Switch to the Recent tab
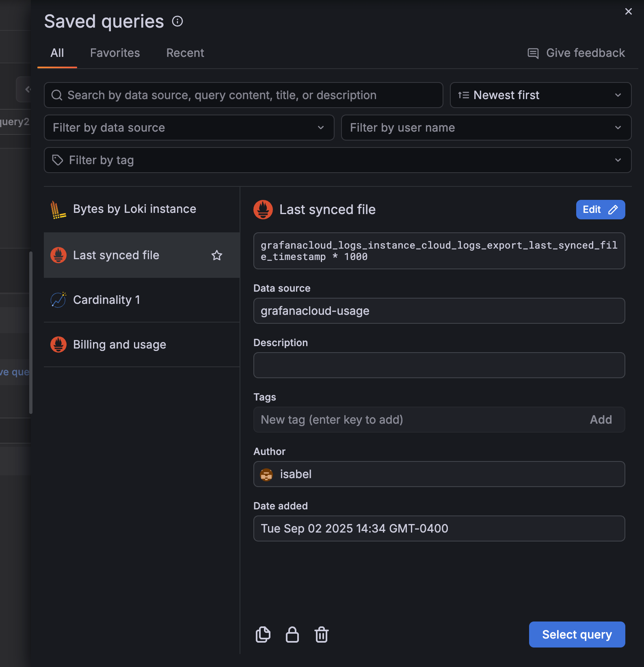644x667 pixels. click(x=185, y=53)
